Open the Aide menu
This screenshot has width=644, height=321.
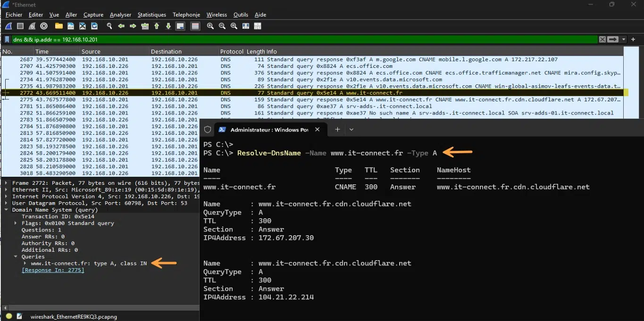click(260, 15)
